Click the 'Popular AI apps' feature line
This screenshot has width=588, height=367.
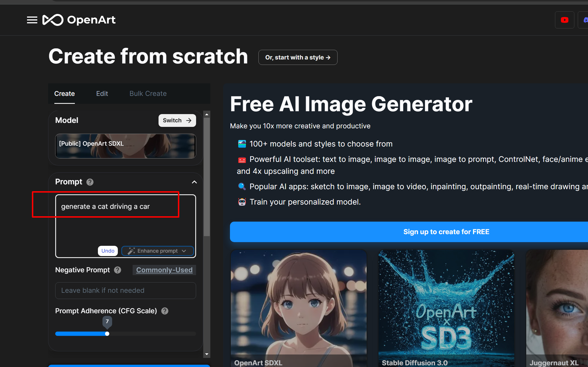tap(413, 187)
